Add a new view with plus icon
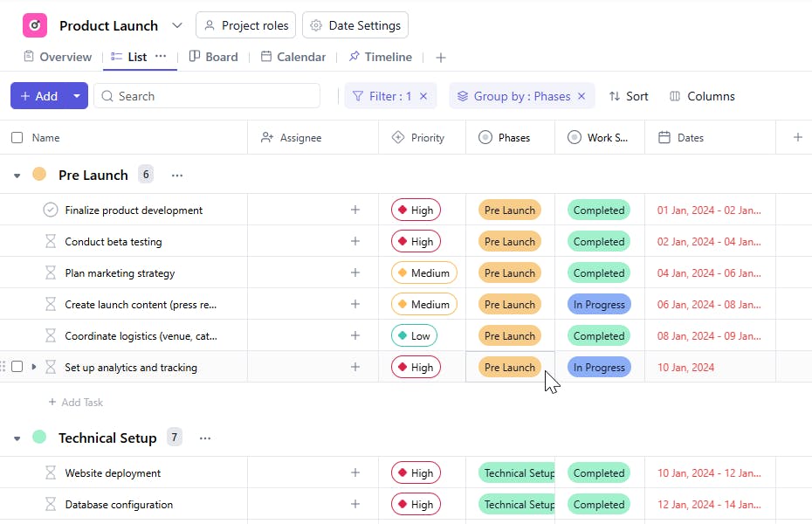Image resolution: width=812 pixels, height=524 pixels. pyautogui.click(x=441, y=58)
